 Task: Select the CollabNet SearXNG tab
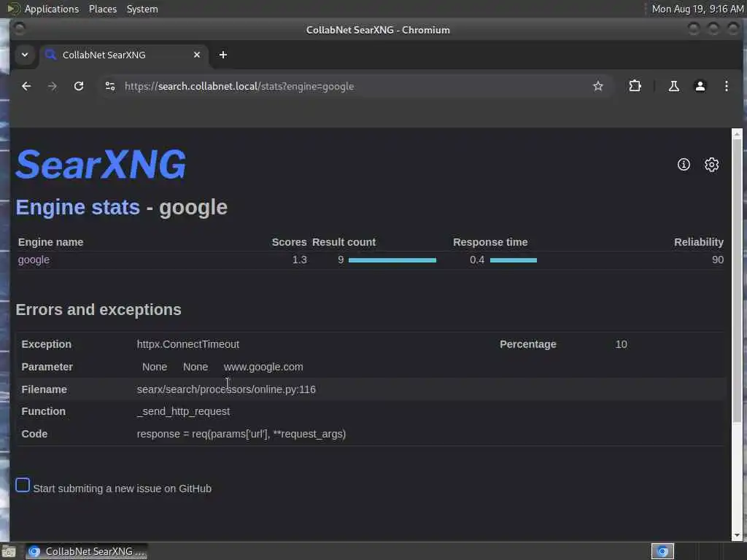click(x=124, y=55)
